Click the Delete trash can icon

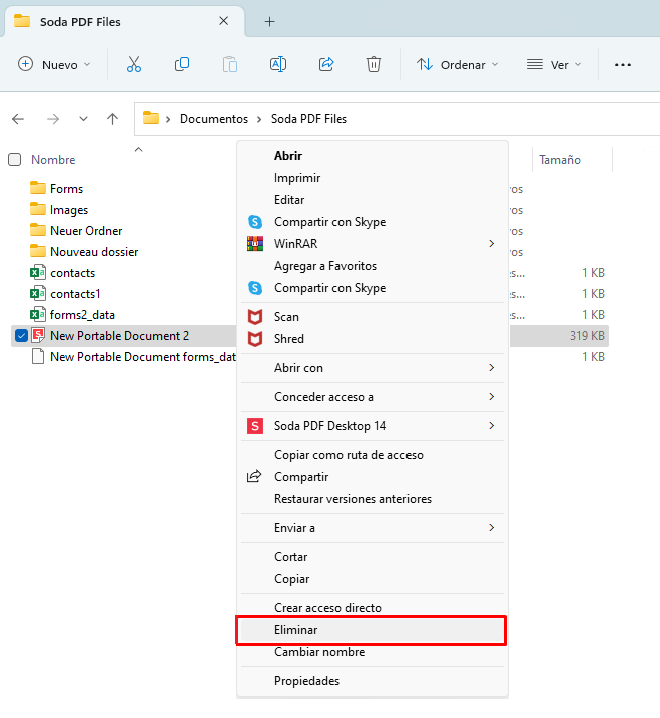click(374, 65)
